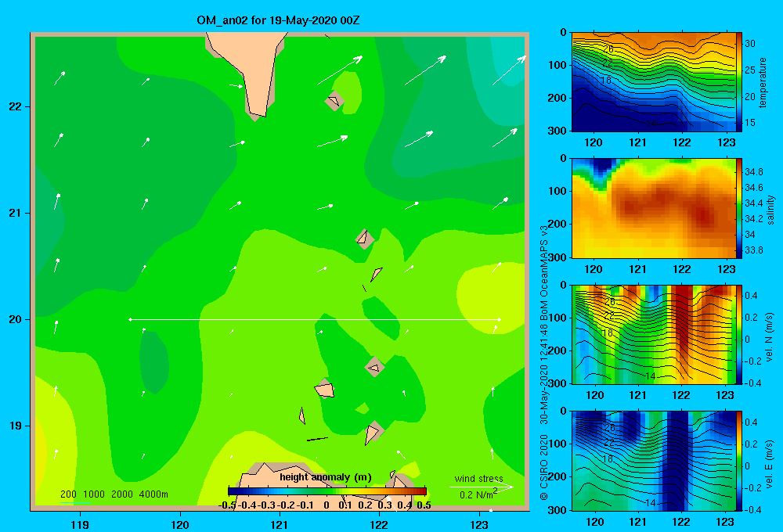Viewport: 783px width, 532px height.
Task: Click the '300' depth label of the salinity panel
Action: tap(558, 257)
